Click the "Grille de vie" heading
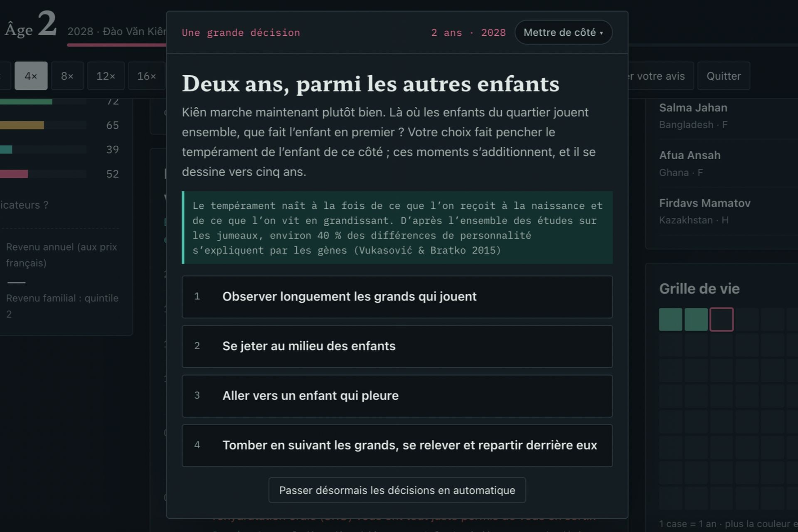Viewport: 798px width, 532px height. [x=699, y=288]
